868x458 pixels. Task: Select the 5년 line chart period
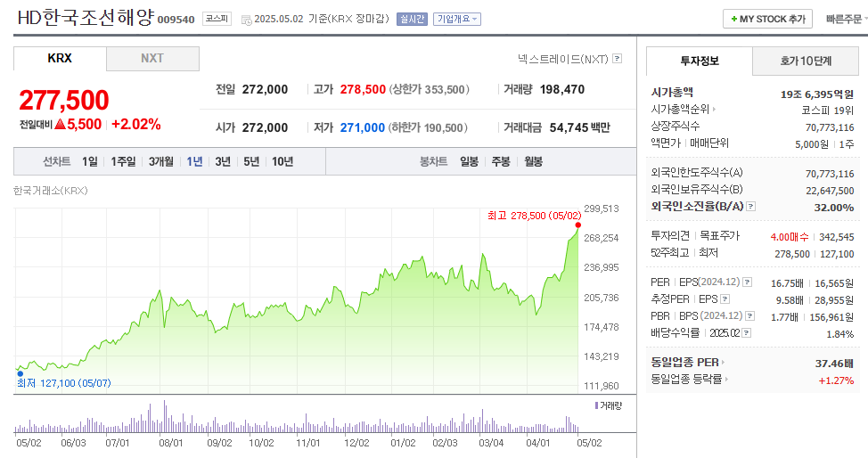(x=251, y=161)
